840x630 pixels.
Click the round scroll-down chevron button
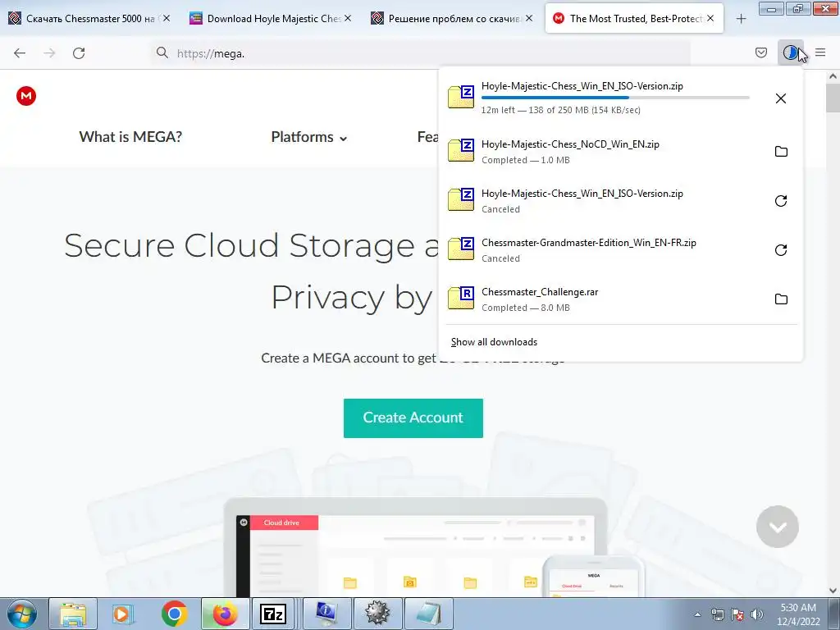(x=778, y=527)
